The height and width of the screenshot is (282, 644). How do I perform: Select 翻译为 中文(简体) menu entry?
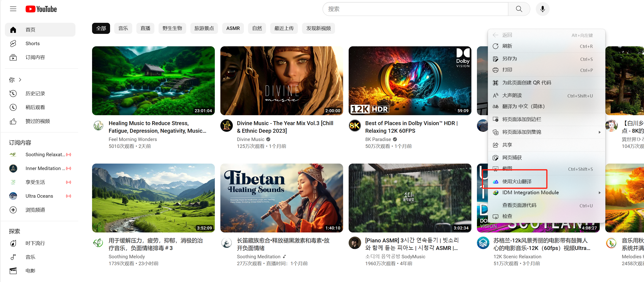[x=546, y=106]
